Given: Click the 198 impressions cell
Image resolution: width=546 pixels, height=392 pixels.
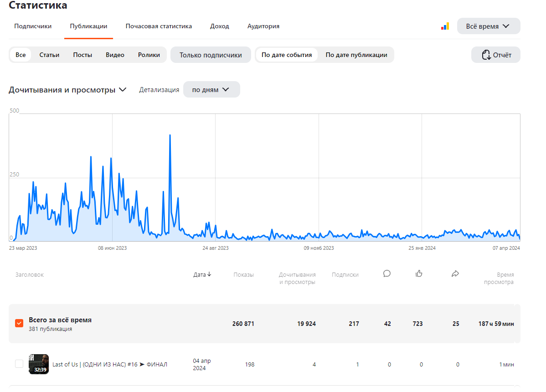Looking at the screenshot, I should 250,364.
